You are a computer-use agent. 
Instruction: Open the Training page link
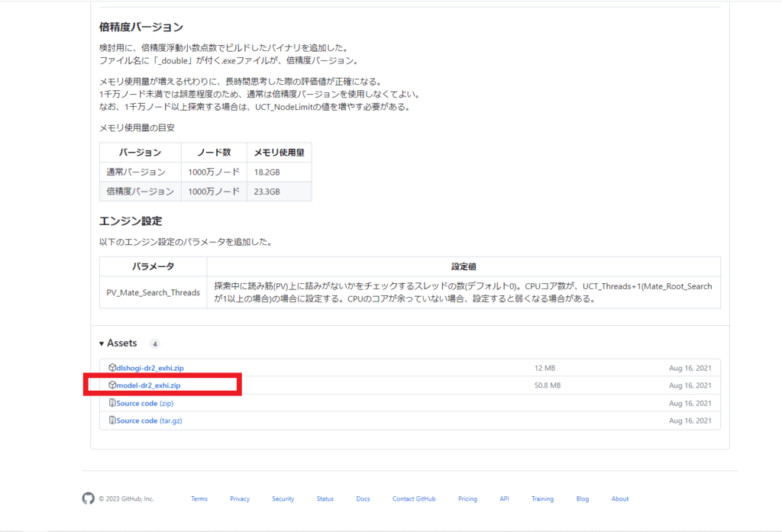[x=542, y=498]
